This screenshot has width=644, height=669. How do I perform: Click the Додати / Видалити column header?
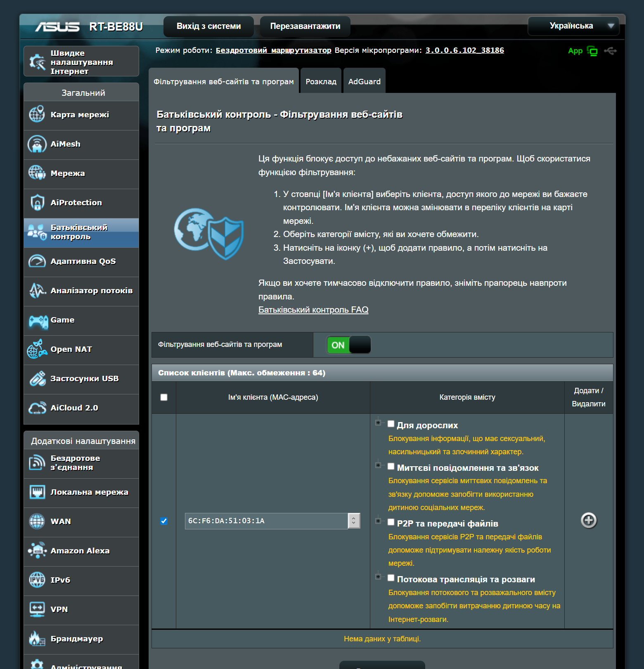(589, 397)
